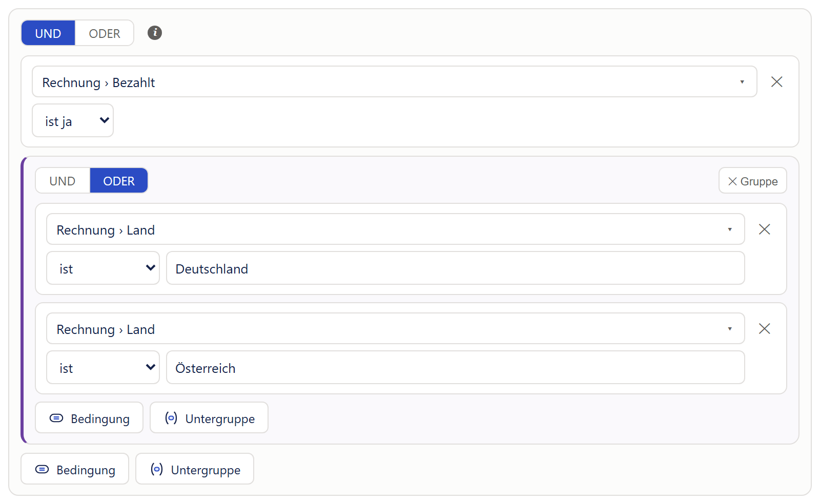820x504 pixels.
Task: Remove the Österreich condition with X
Action: pyautogui.click(x=764, y=329)
